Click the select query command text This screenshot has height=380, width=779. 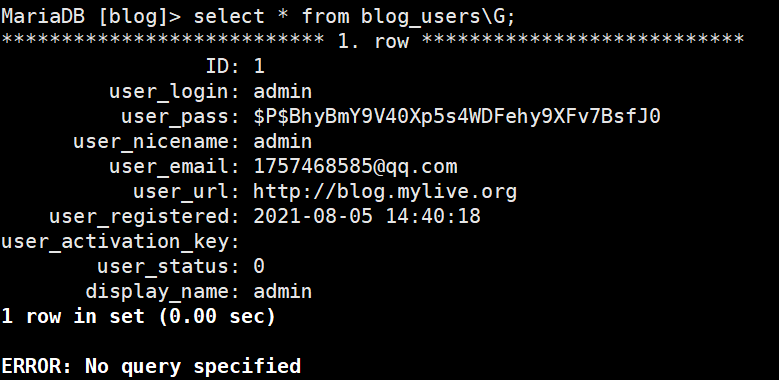tap(355, 16)
